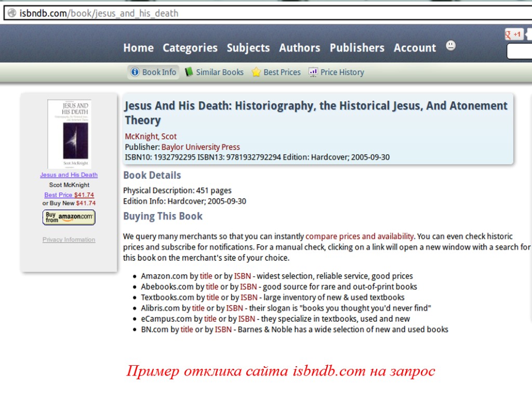Search Textbooks.com by ISBN link
This screenshot has height=399, width=532.
coord(249,297)
